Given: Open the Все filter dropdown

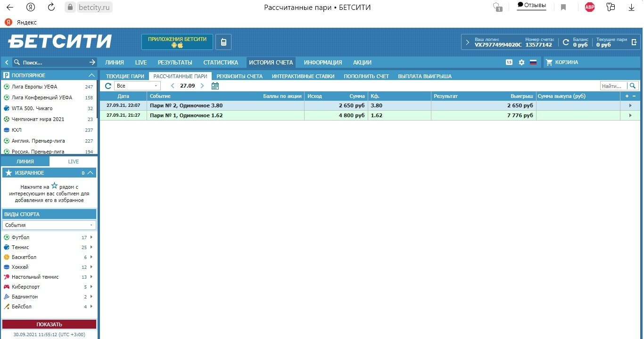Looking at the screenshot, I should 137,86.
